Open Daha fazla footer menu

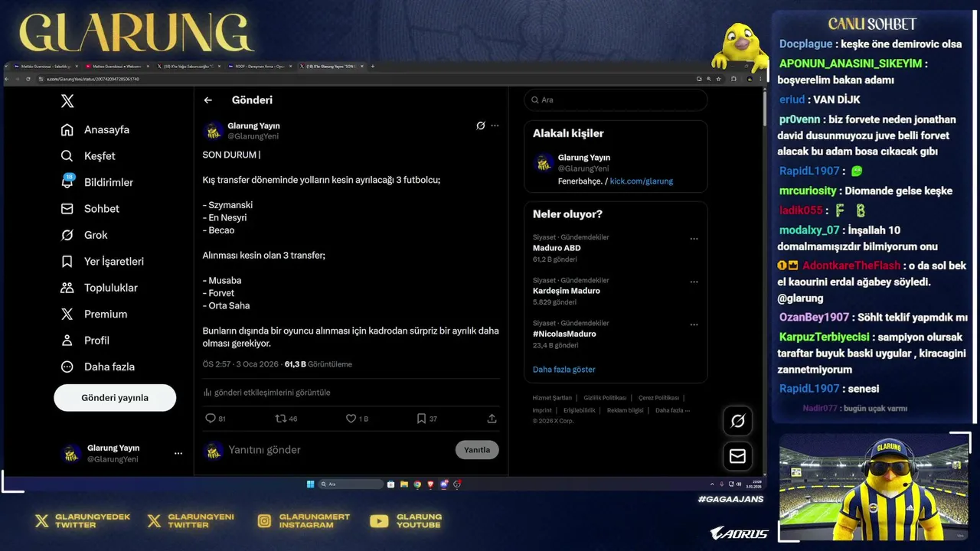(x=672, y=410)
